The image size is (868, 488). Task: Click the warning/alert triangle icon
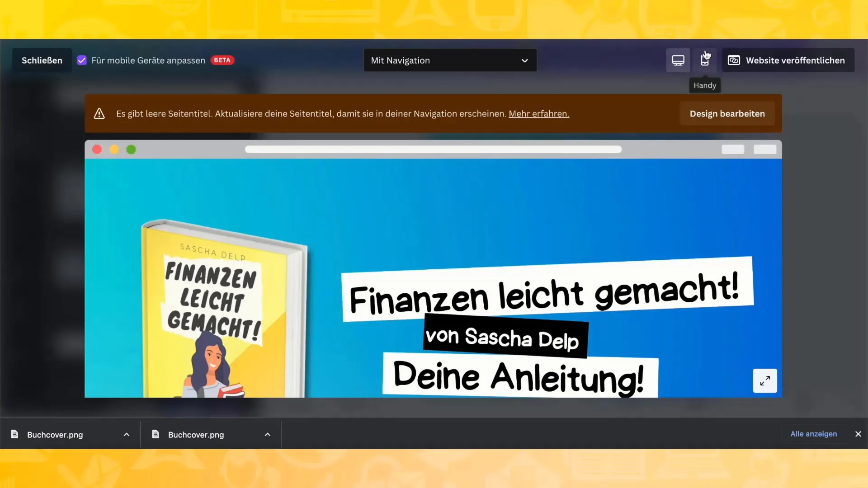[x=99, y=113]
